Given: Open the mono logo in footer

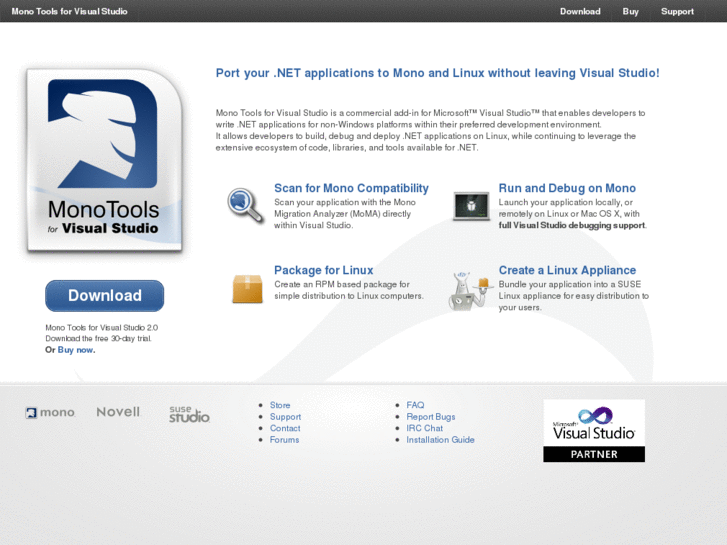Looking at the screenshot, I should (x=50, y=412).
